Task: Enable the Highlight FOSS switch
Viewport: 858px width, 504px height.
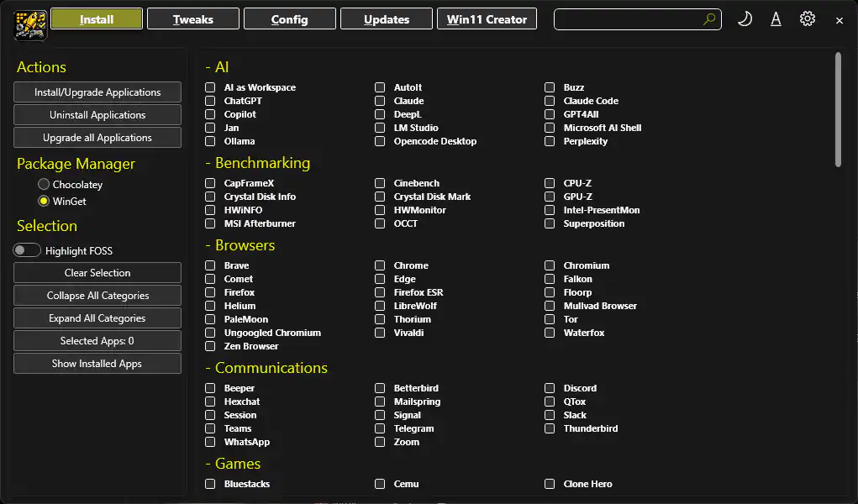Action: pyautogui.click(x=27, y=250)
